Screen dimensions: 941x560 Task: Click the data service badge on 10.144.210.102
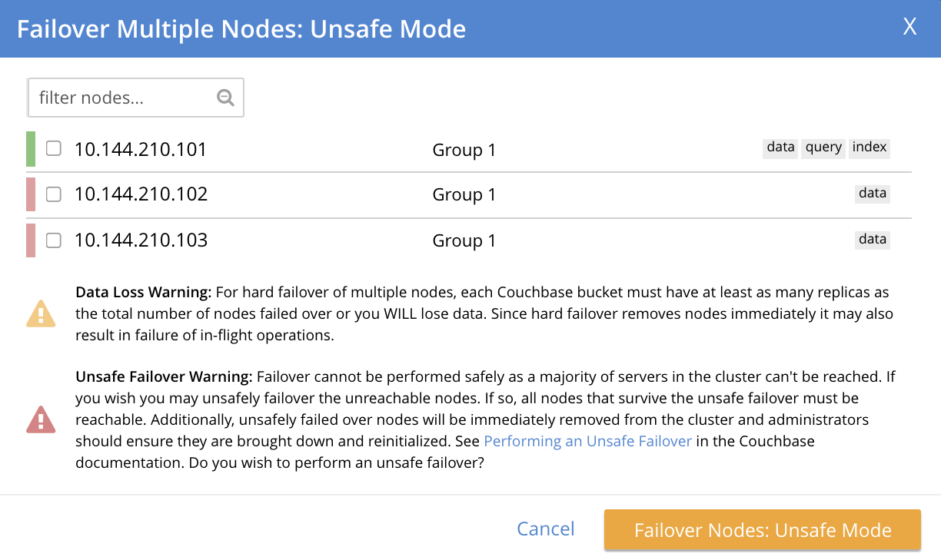(872, 194)
